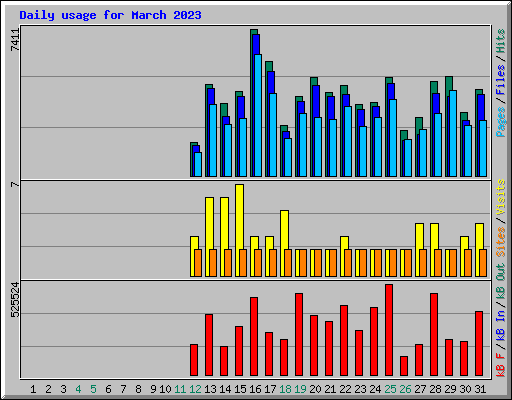
Task: Click day 12 on the x-axis
Action: click(x=195, y=389)
